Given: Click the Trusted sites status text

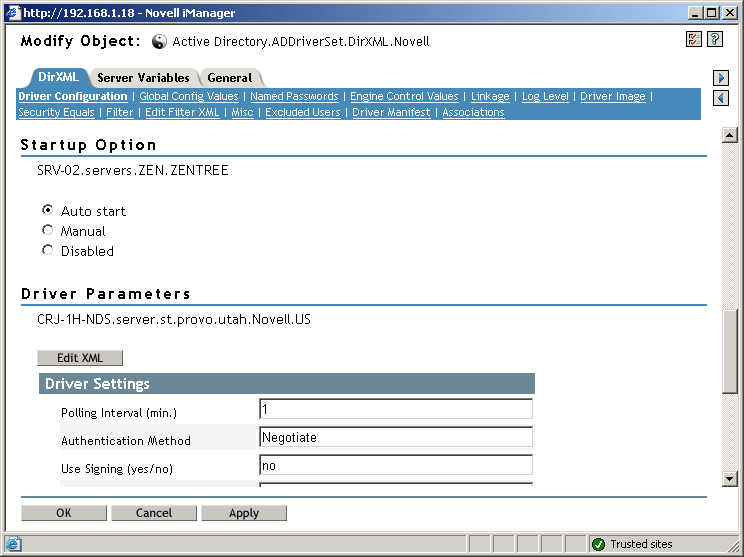Looking at the screenshot, I should tap(641, 544).
